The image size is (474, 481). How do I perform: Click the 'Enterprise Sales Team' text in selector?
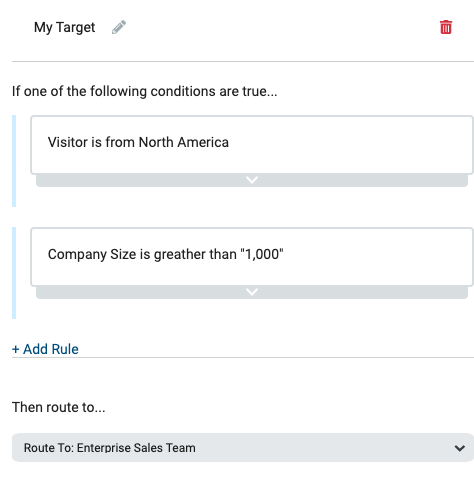click(x=136, y=448)
